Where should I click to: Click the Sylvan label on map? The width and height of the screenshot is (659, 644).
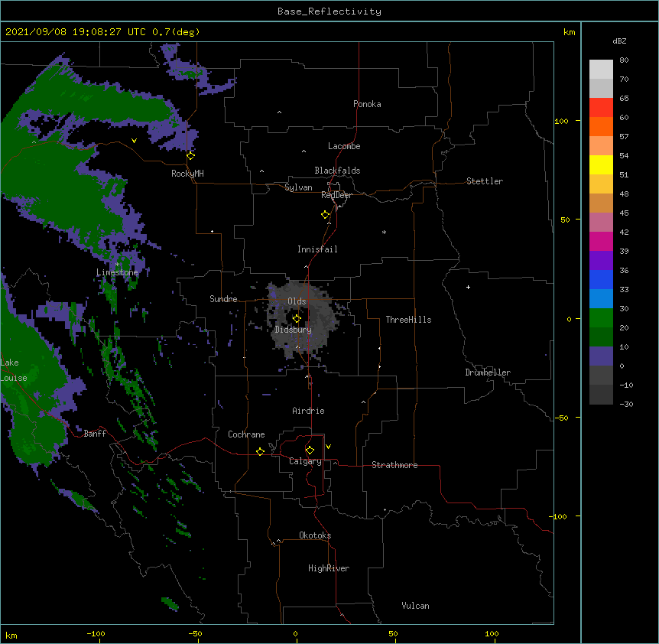(x=298, y=187)
